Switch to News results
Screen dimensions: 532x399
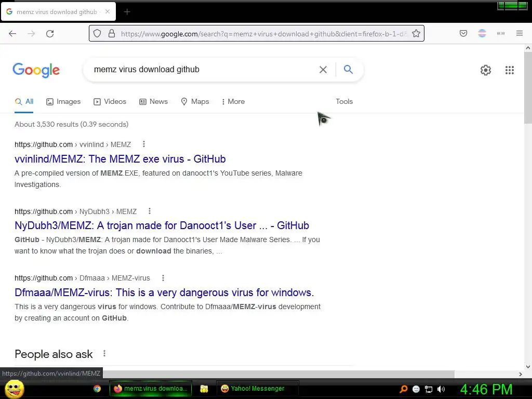153,101
